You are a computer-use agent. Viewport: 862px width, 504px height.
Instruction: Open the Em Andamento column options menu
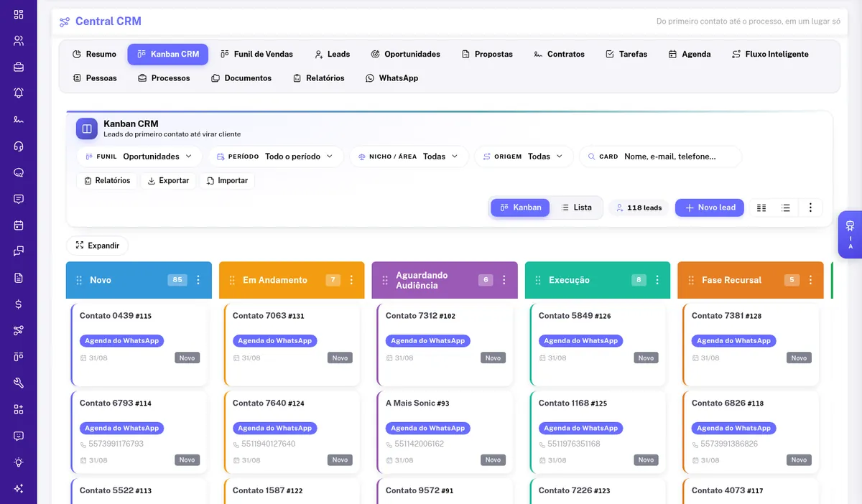click(351, 280)
